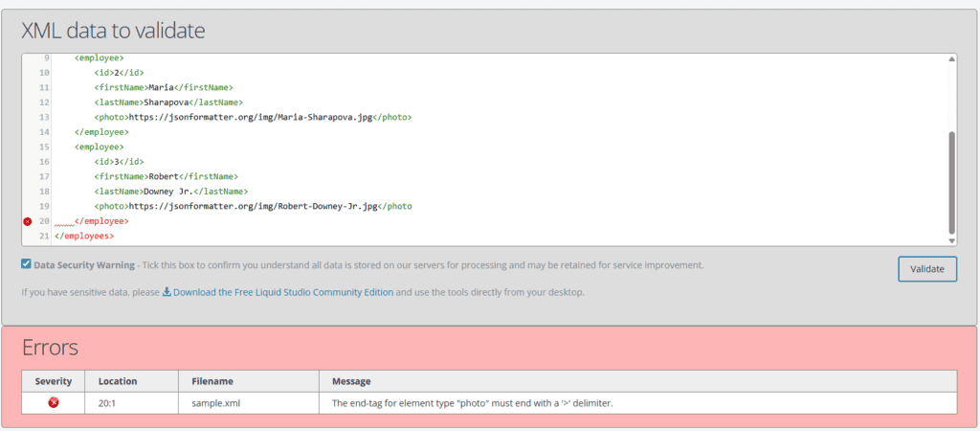Click the id 3 line

[x=119, y=162]
